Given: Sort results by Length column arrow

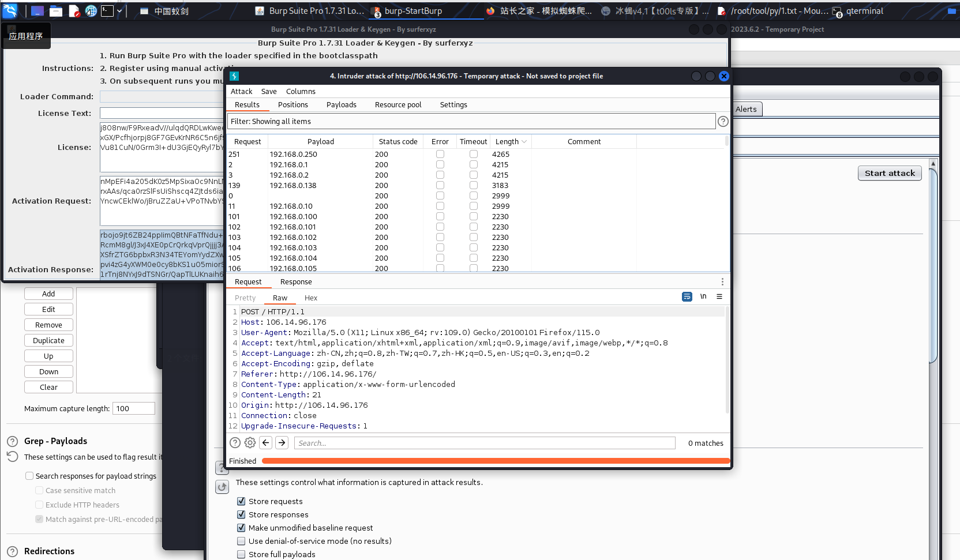Looking at the screenshot, I should (x=524, y=142).
